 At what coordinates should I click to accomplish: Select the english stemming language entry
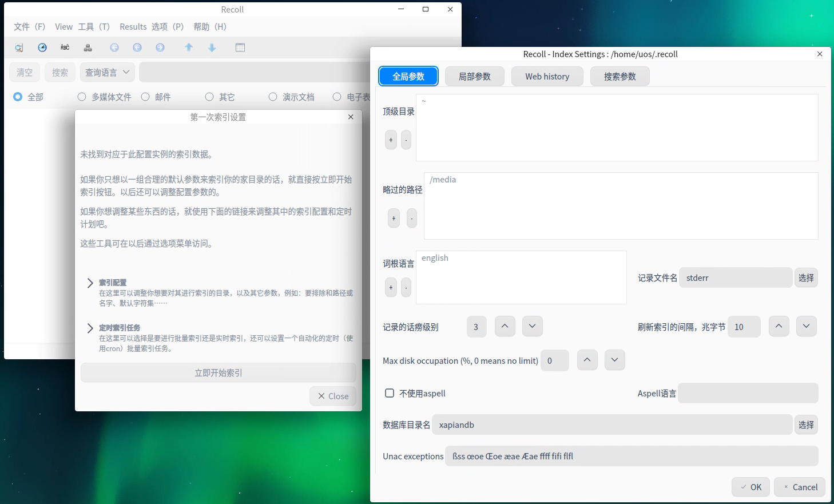pyautogui.click(x=435, y=258)
